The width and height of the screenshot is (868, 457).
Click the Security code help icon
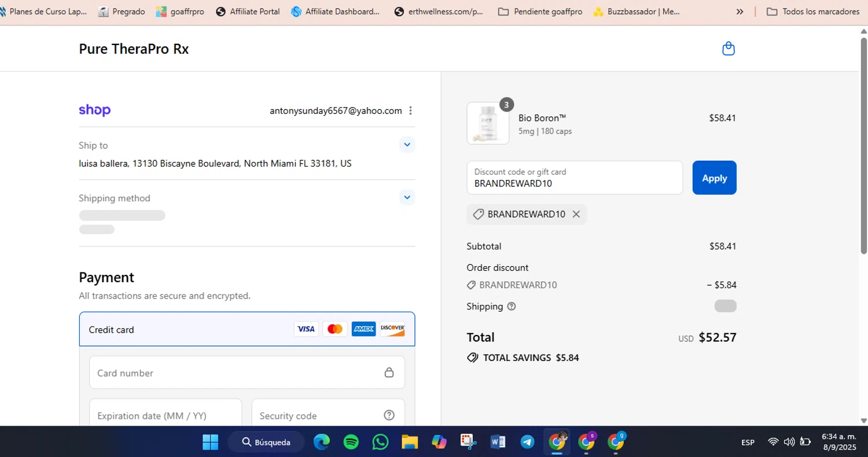pos(389,415)
